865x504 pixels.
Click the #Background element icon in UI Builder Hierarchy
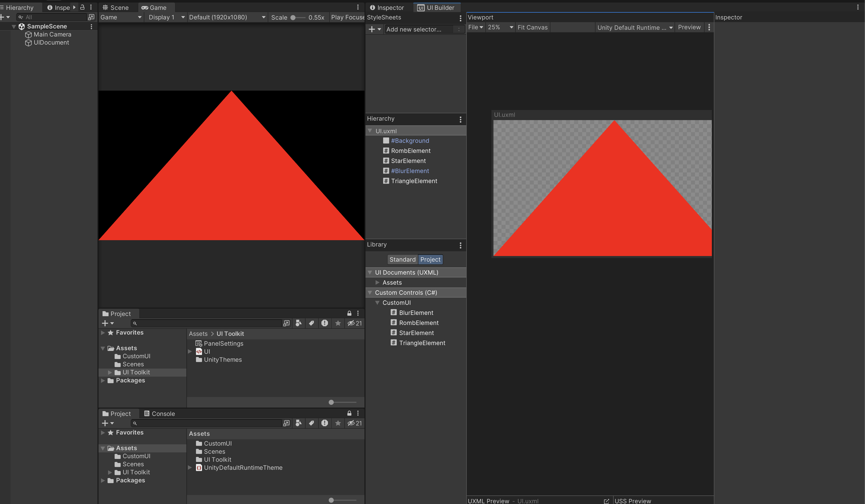pyautogui.click(x=386, y=141)
